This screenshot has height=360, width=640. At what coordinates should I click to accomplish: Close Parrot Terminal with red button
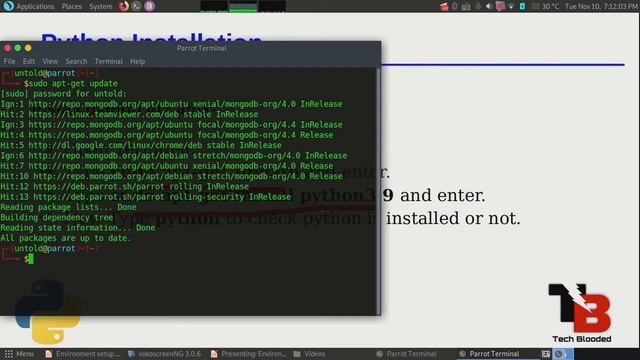coord(7,48)
